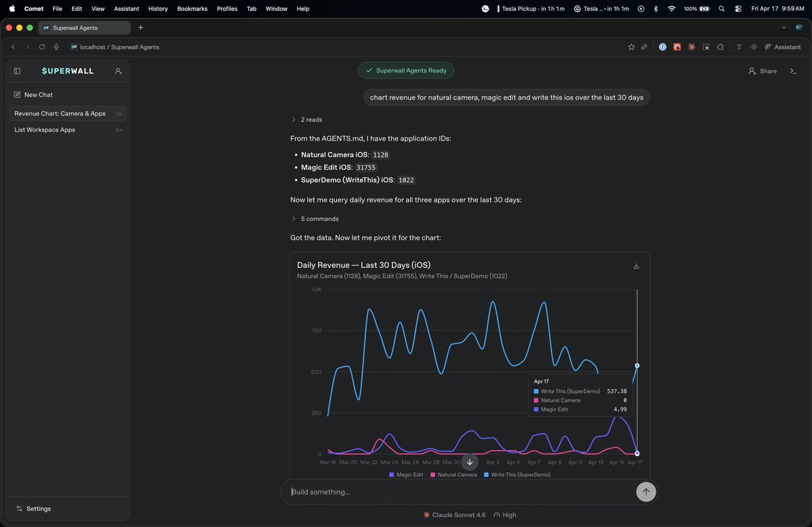Click the Bluetooth menu bar icon

(655, 9)
